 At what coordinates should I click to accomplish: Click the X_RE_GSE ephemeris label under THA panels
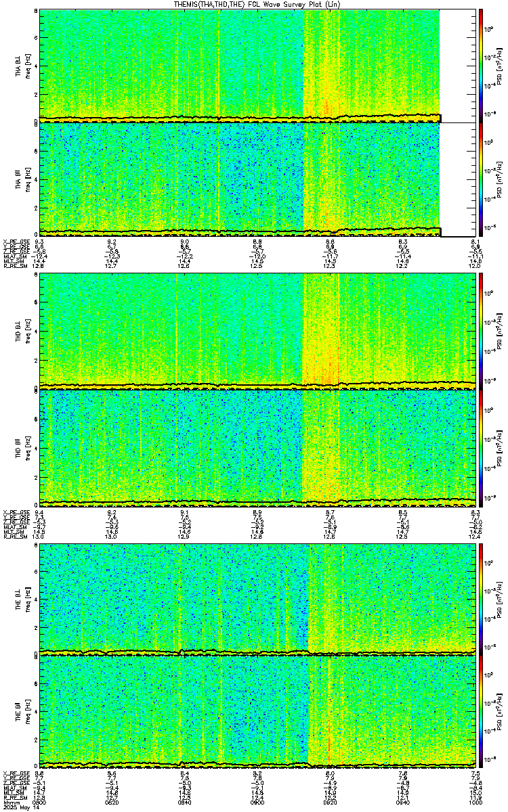coord(14,241)
